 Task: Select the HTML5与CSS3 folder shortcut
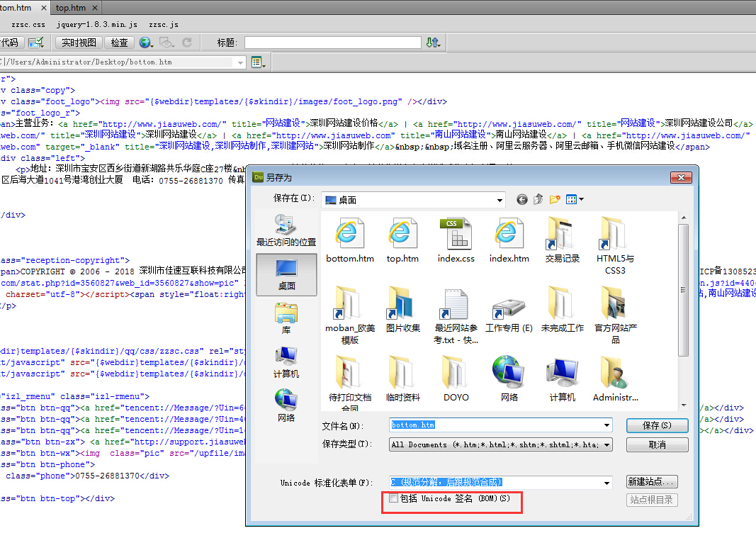click(615, 246)
